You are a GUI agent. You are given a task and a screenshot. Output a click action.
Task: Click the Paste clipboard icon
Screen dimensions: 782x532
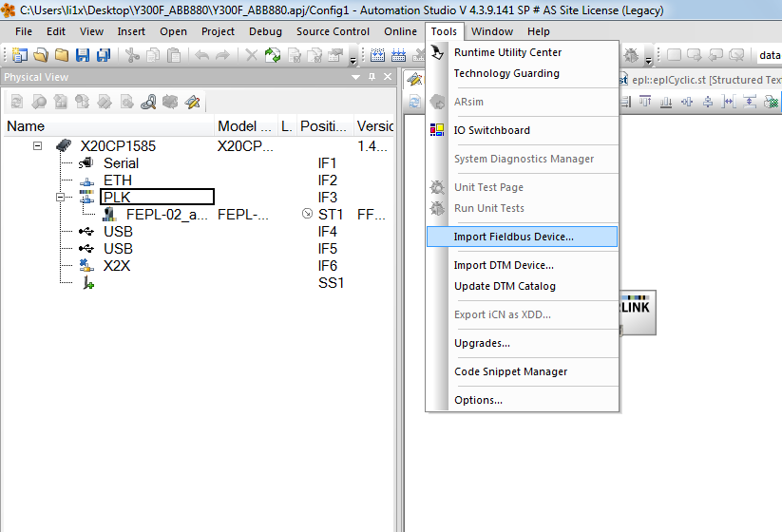[174, 55]
